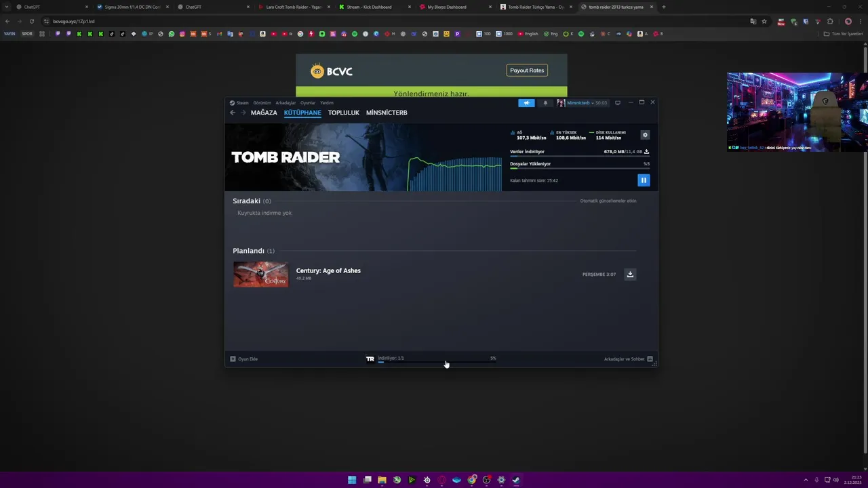Screen dimensions: 868x488
Task: Open the Oyunlar menu
Action: point(308,103)
